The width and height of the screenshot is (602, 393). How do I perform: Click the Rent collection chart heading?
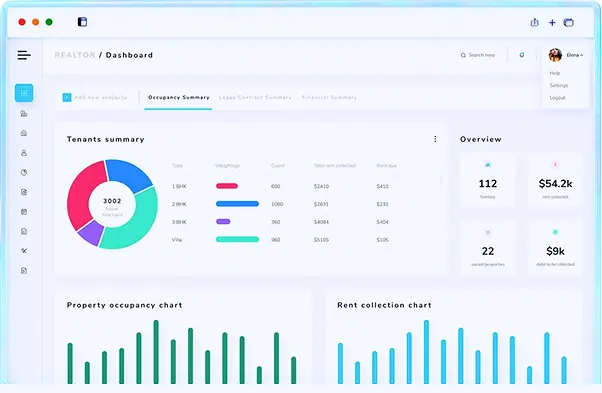point(384,305)
